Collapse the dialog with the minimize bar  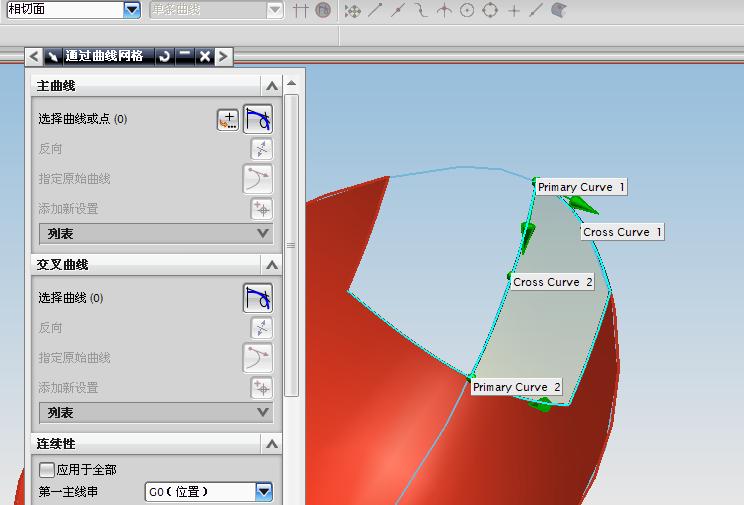[x=185, y=56]
